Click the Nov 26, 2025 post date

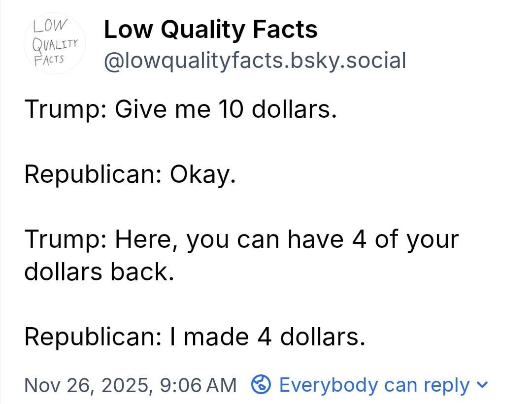(87, 385)
